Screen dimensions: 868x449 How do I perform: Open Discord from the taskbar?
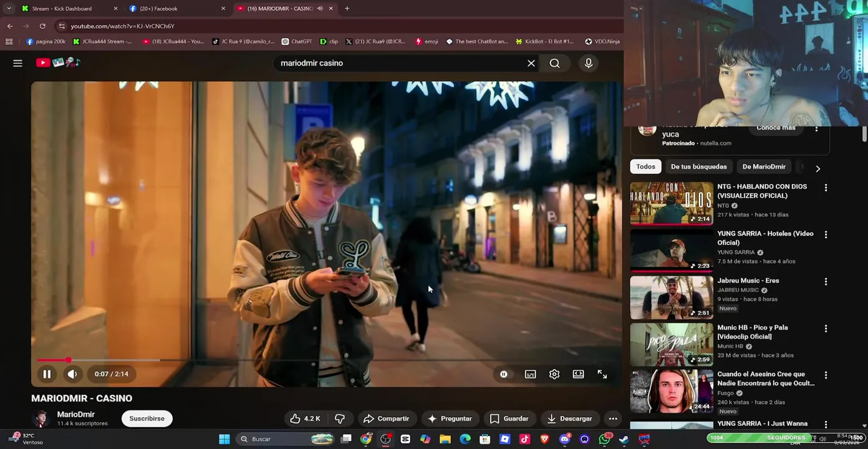click(564, 439)
